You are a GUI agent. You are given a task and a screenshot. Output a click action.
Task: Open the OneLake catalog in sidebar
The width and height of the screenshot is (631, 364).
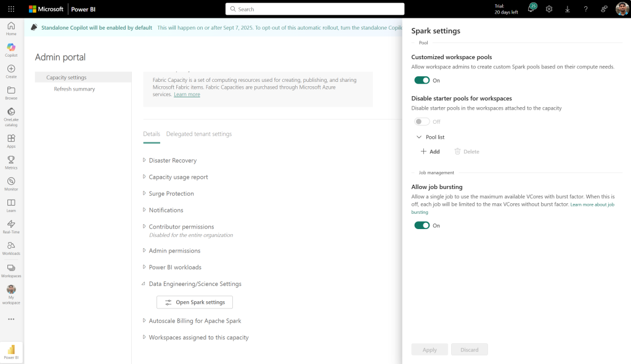(x=11, y=115)
